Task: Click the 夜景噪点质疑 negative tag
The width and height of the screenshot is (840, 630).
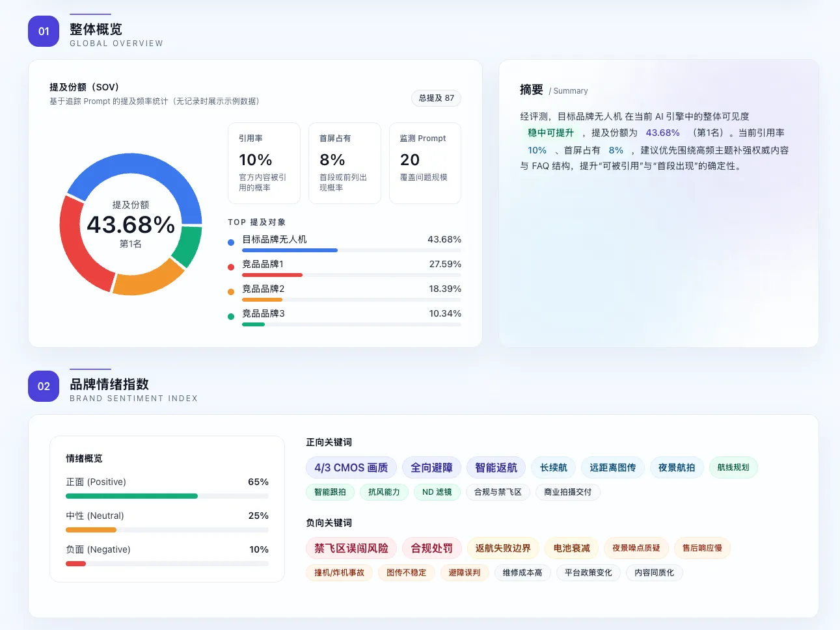Action: tap(636, 548)
